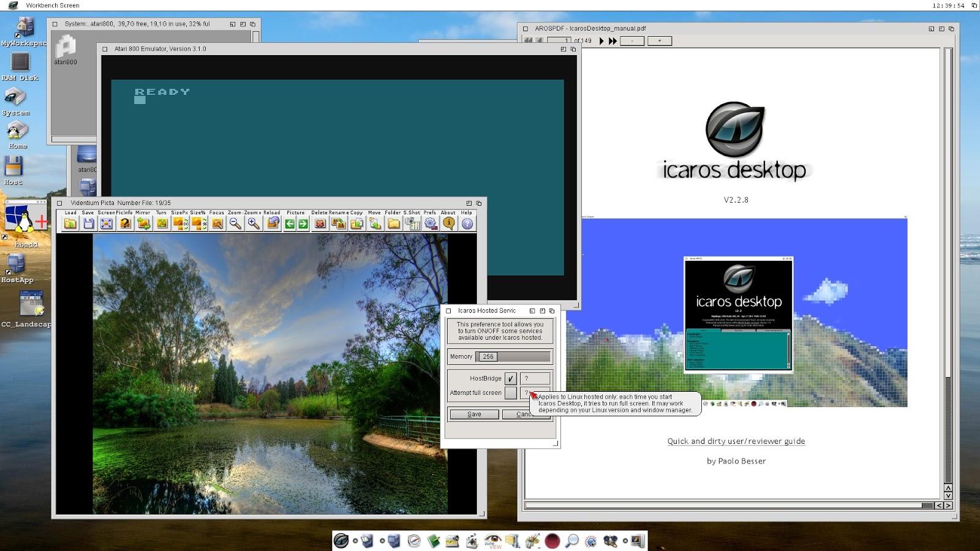Click the Memory slider in Icaros Hosted Services
This screenshot has height=551, width=980.
pyautogui.click(x=513, y=356)
